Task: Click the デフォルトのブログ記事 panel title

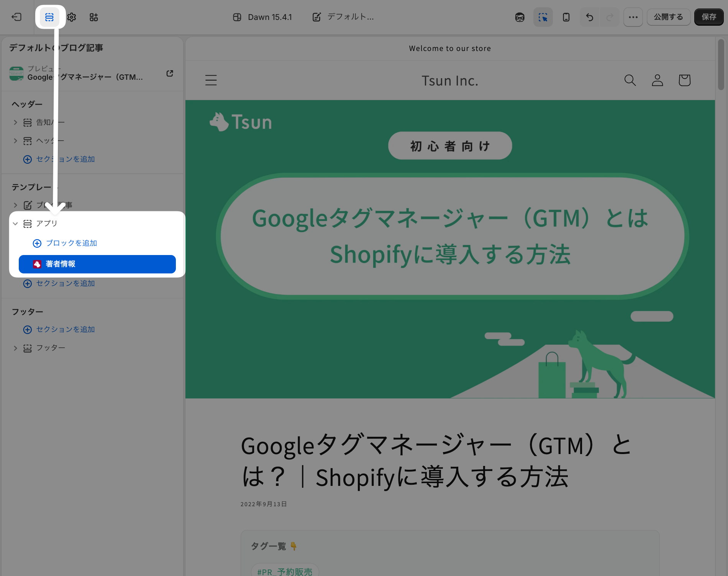Action: [x=56, y=48]
